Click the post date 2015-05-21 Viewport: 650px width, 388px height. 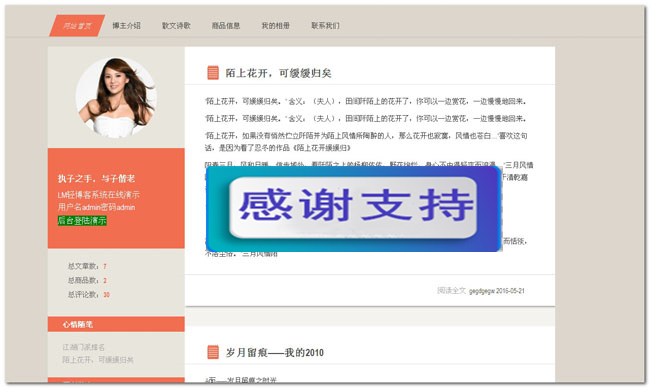tap(510, 291)
